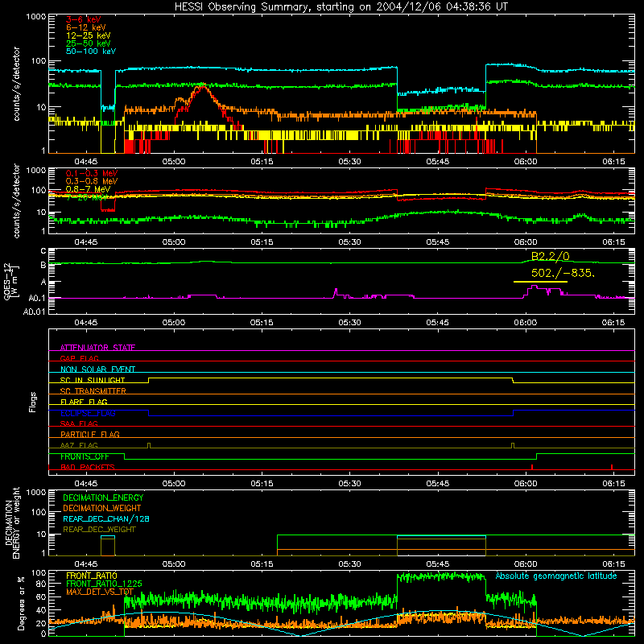The width and height of the screenshot is (644, 644).
Task: Click the 05:30 tick in top panel
Action: pos(349,162)
